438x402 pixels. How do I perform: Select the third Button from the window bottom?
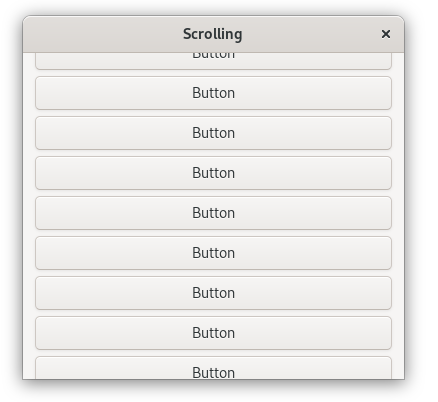point(213,293)
